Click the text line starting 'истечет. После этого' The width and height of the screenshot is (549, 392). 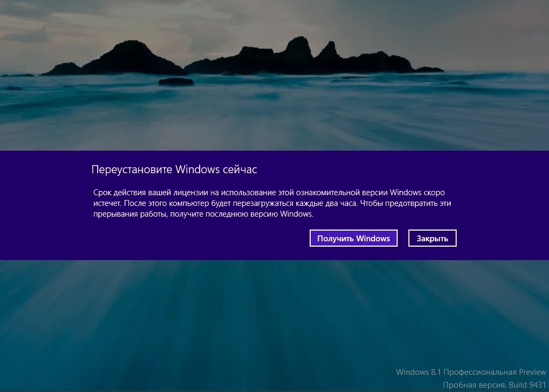click(272, 203)
